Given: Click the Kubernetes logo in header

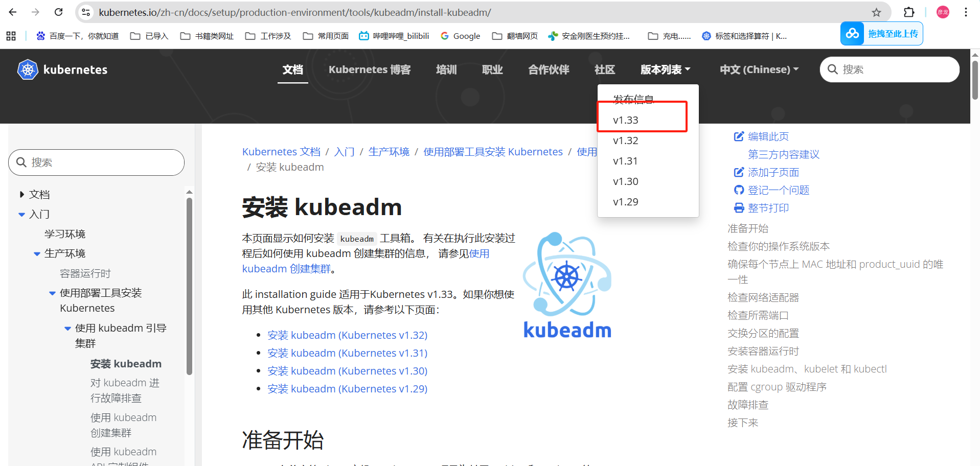Looking at the screenshot, I should point(62,69).
